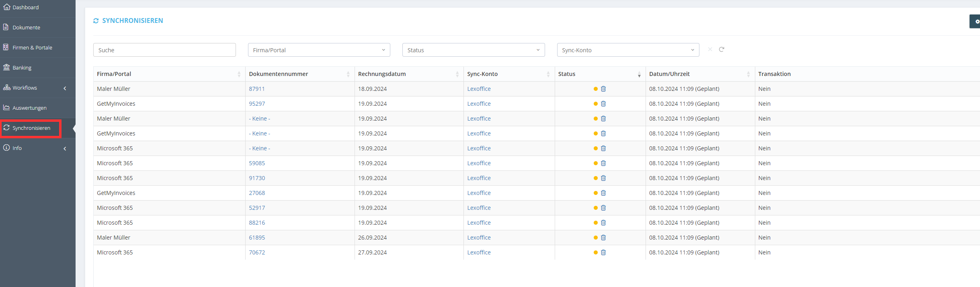Click trash icon in row 70672
This screenshot has height=287, width=980.
[x=603, y=252]
